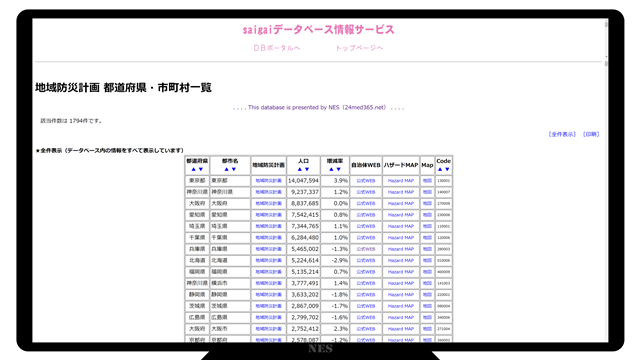
Task: Sort 都市名 column ascending with up arrow
Action: pos(227,169)
